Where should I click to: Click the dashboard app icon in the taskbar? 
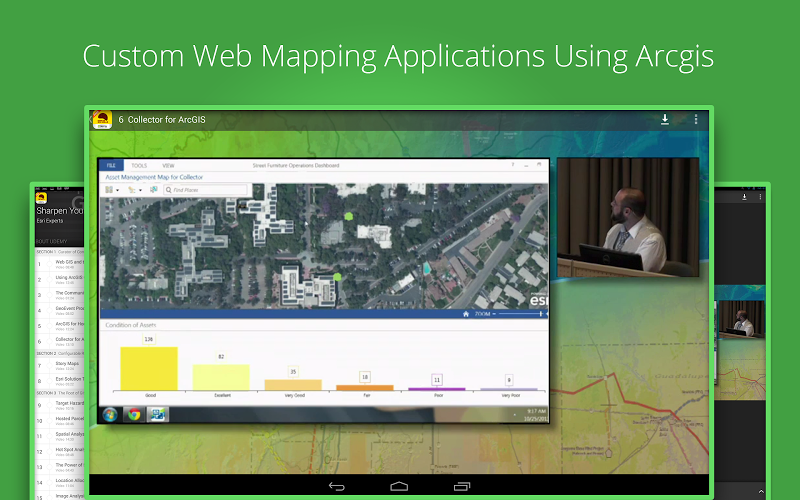click(x=158, y=414)
